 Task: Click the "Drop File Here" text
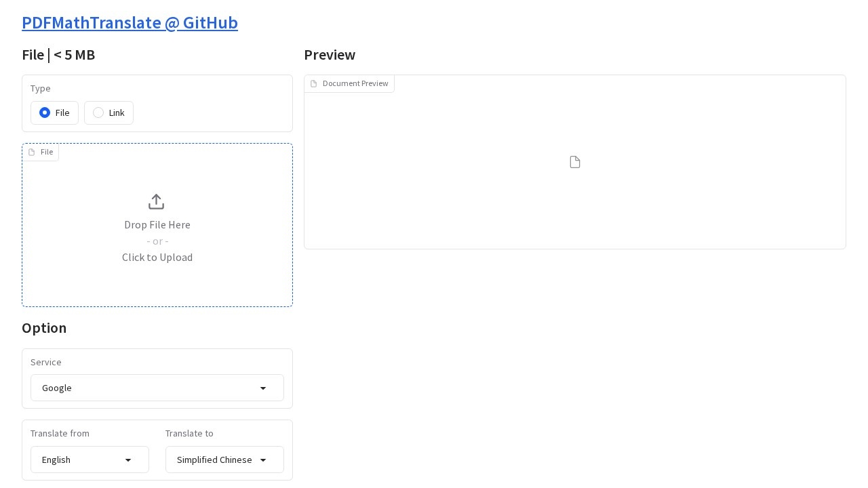pos(157,225)
